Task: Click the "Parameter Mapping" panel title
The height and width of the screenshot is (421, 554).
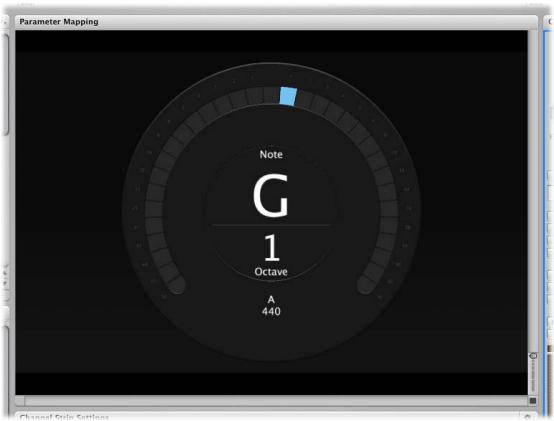Action: (x=59, y=22)
